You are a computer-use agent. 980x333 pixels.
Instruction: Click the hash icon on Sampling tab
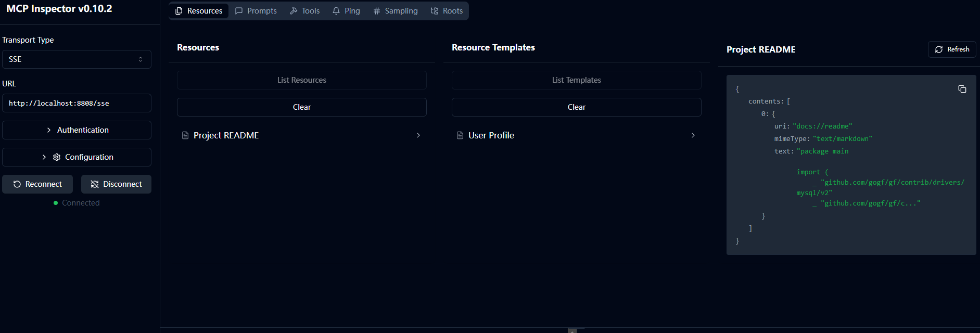tap(377, 11)
